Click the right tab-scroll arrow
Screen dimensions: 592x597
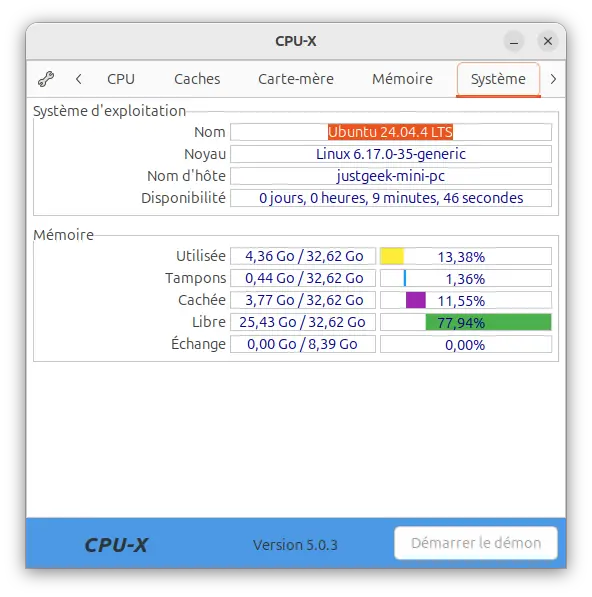pyautogui.click(x=553, y=79)
